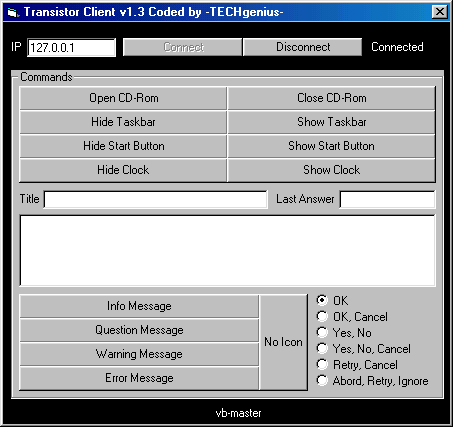Hide the remote taskbar

point(123,122)
